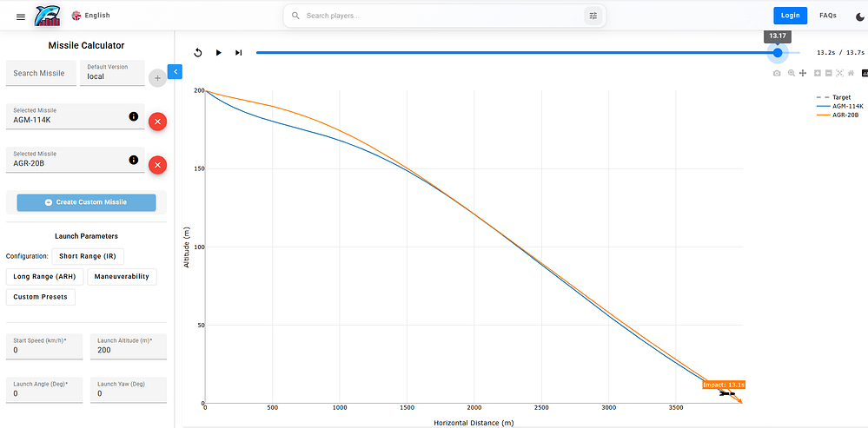
Task: Select the Short Range (IR) configuration
Action: point(88,256)
